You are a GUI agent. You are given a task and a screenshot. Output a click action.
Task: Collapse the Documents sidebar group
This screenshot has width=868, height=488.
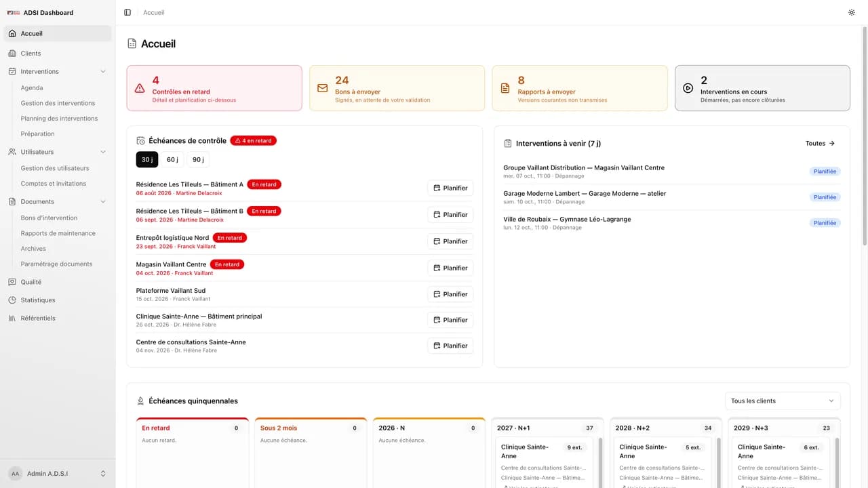(58, 201)
